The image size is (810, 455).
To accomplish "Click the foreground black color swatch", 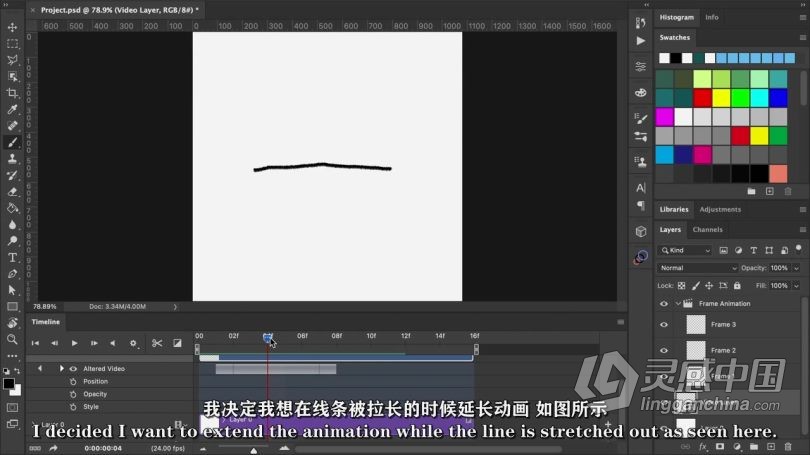I will tap(9, 384).
